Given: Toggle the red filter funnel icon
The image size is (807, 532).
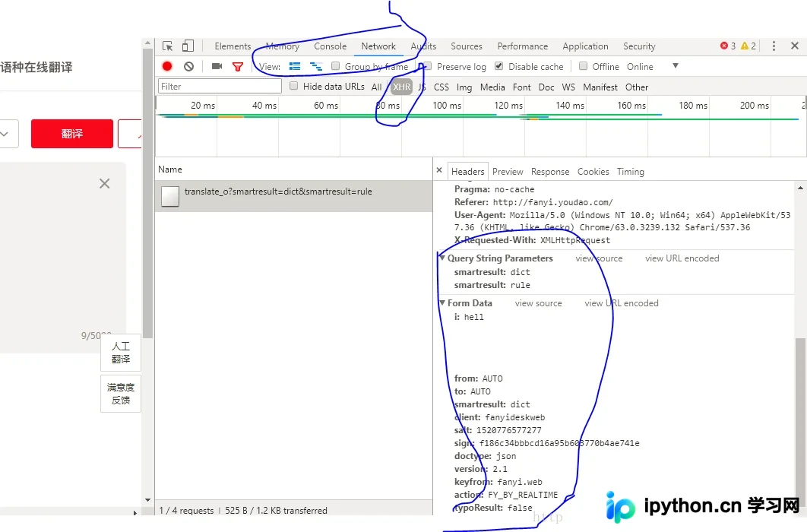Looking at the screenshot, I should point(237,67).
